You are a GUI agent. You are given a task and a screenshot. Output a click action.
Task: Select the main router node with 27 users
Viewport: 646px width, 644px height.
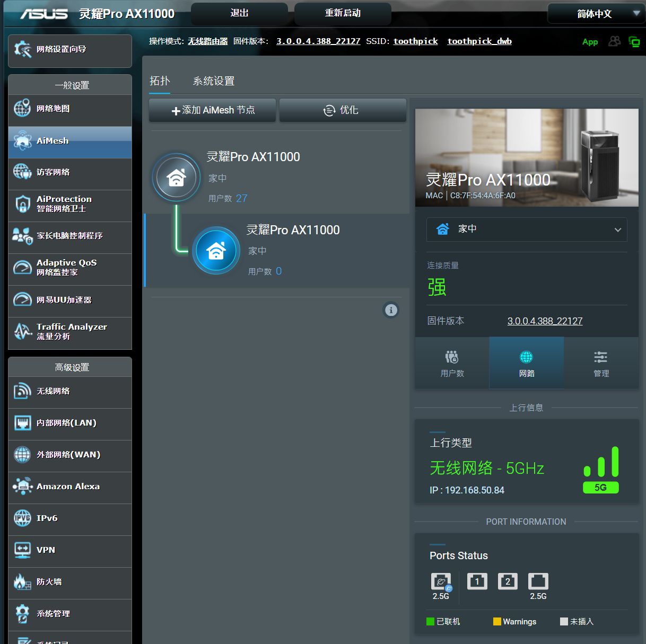tap(176, 178)
